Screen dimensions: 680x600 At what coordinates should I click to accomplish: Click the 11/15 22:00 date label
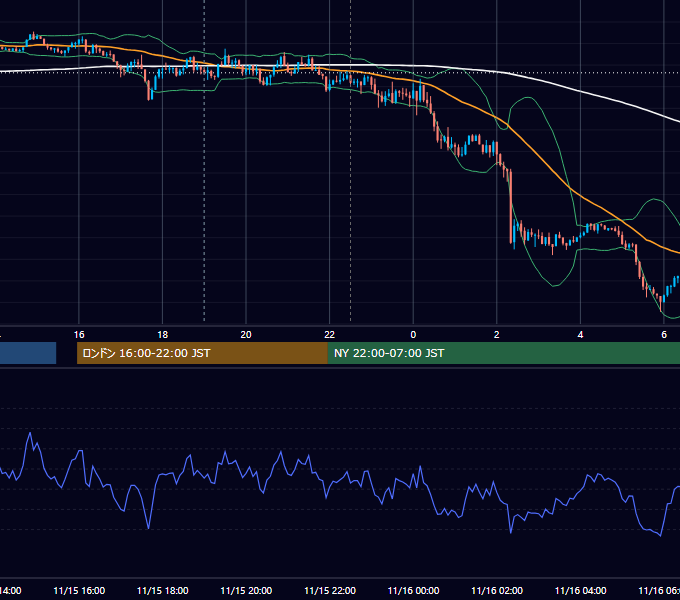330,590
